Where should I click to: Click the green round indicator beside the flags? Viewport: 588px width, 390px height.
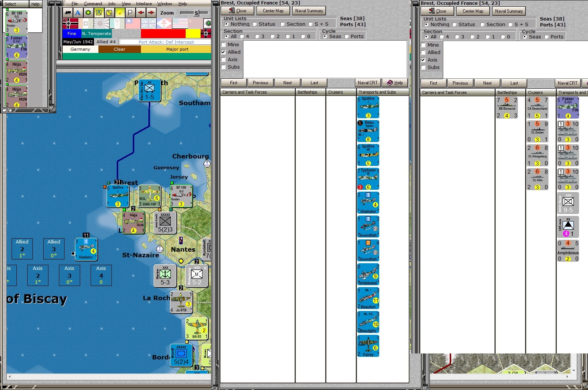(x=208, y=23)
